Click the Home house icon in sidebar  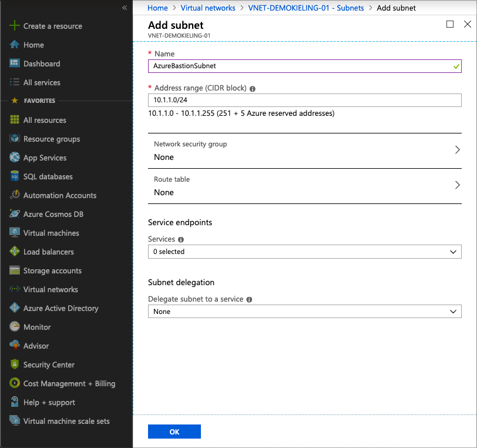[x=14, y=45]
